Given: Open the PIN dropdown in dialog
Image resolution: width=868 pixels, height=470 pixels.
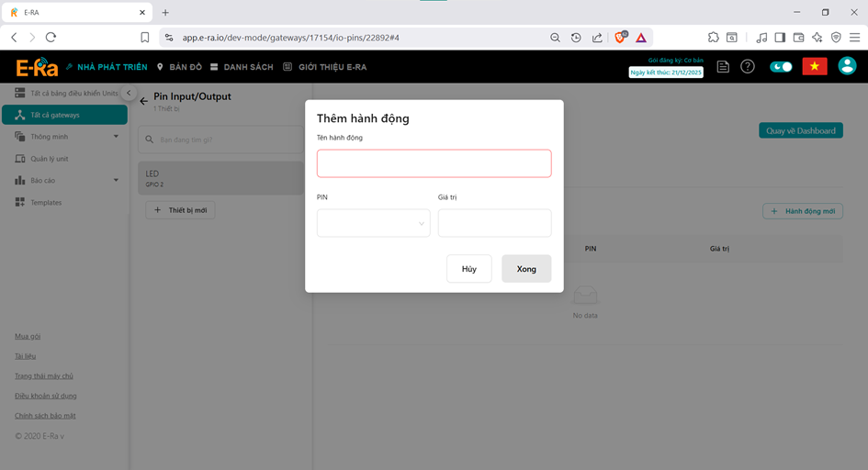Looking at the screenshot, I should (373, 223).
